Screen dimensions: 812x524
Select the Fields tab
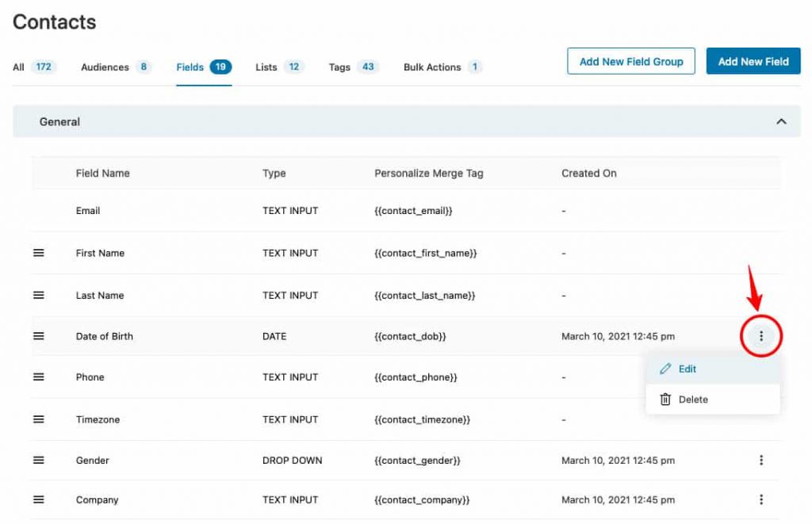click(x=204, y=67)
